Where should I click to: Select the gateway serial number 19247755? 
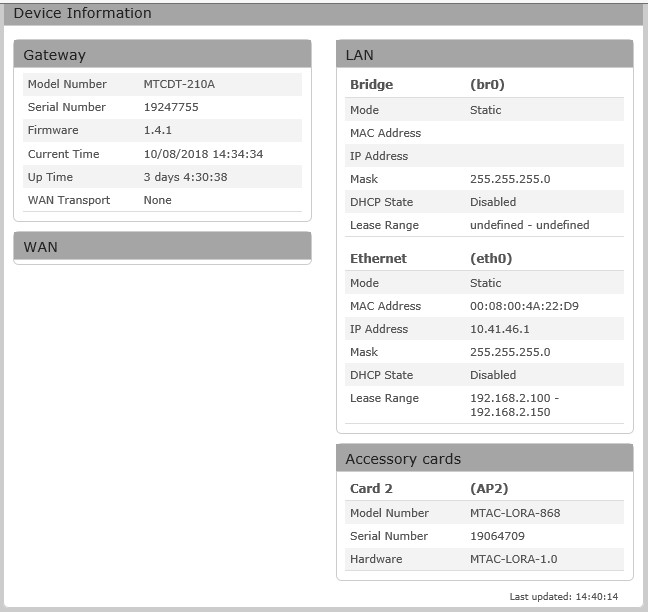pyautogui.click(x=171, y=107)
